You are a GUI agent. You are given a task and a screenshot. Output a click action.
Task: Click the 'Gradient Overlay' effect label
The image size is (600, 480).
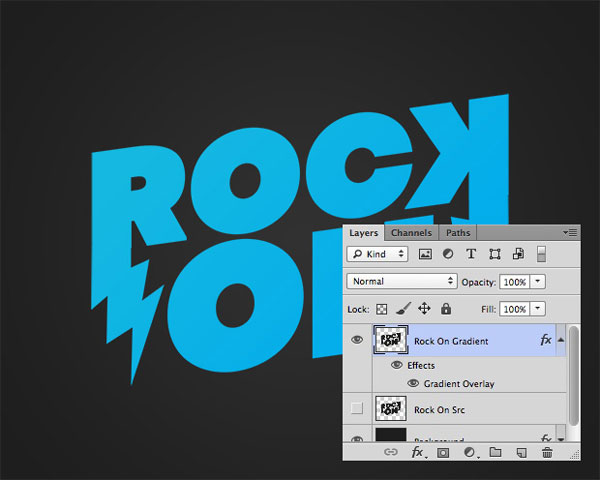click(459, 384)
